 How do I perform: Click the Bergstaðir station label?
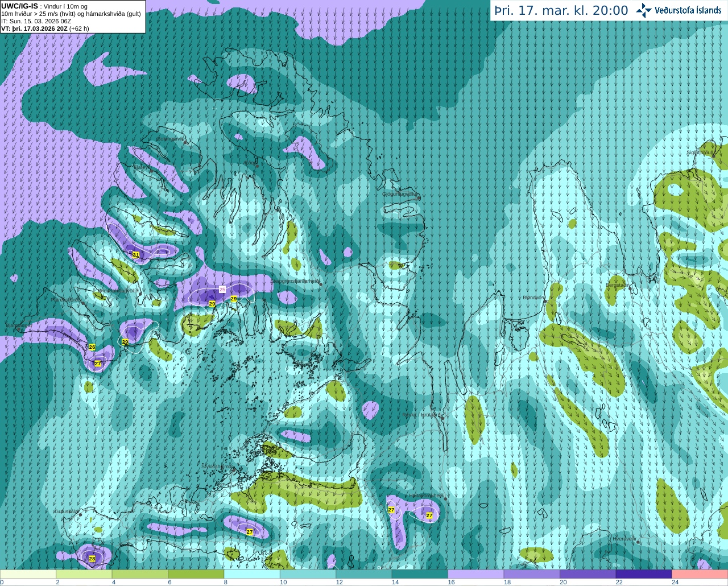click(x=618, y=284)
